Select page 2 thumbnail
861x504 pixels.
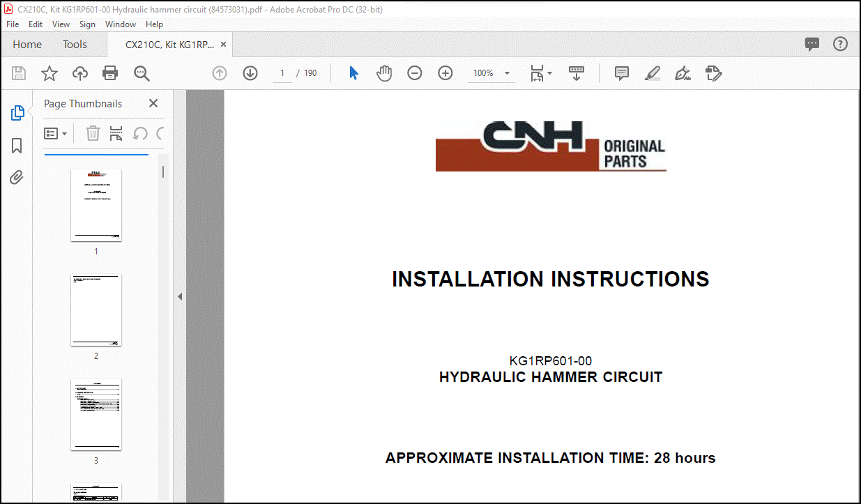coord(96,310)
